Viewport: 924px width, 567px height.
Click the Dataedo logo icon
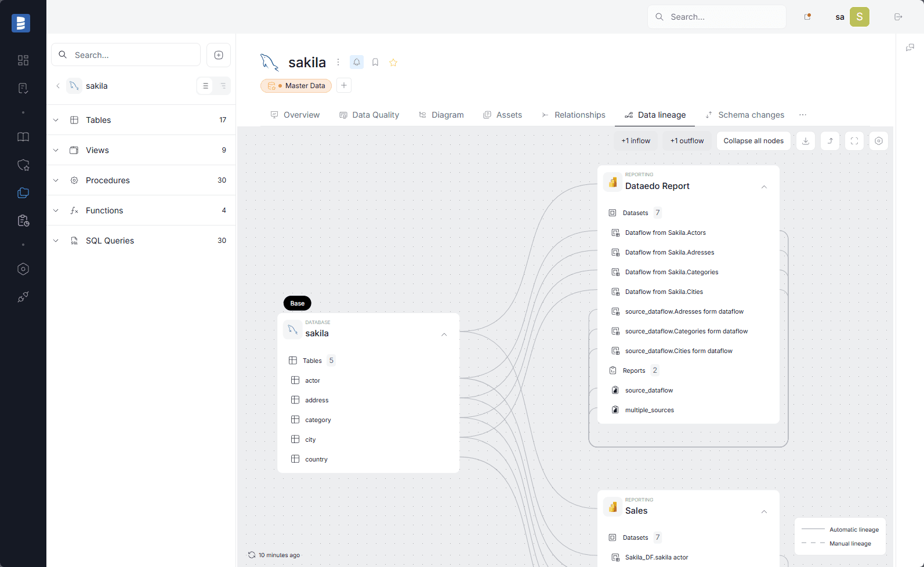click(21, 23)
